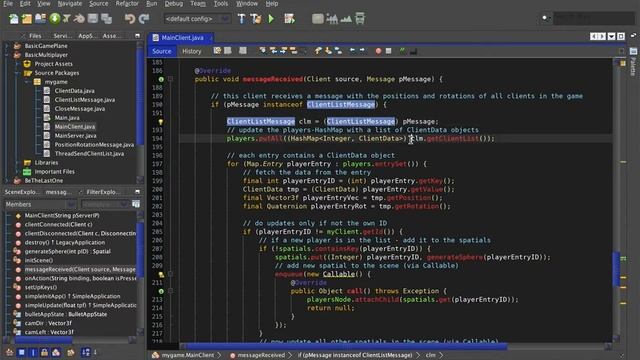Open the Refactor menu

(x=127, y=4)
